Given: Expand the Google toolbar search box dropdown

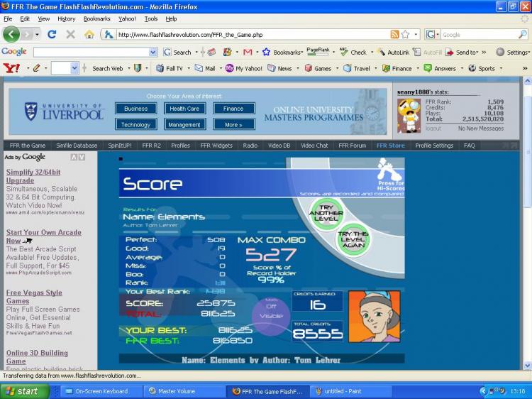Looking at the screenshot, I should pos(153,53).
